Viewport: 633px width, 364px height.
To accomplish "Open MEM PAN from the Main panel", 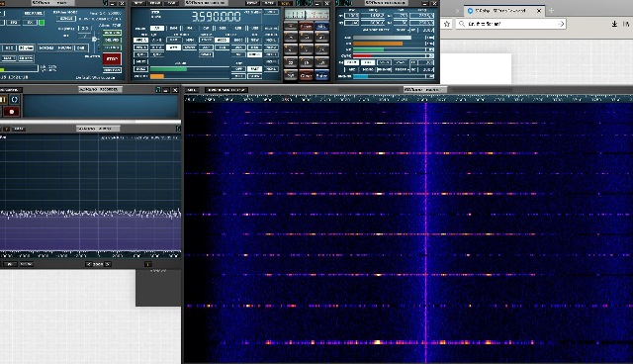I will pos(112,70).
